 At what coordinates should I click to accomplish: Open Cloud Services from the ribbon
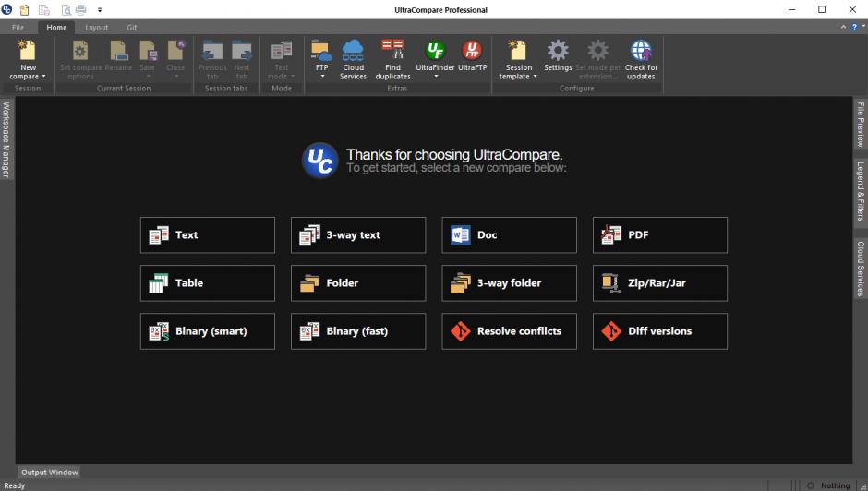click(353, 60)
